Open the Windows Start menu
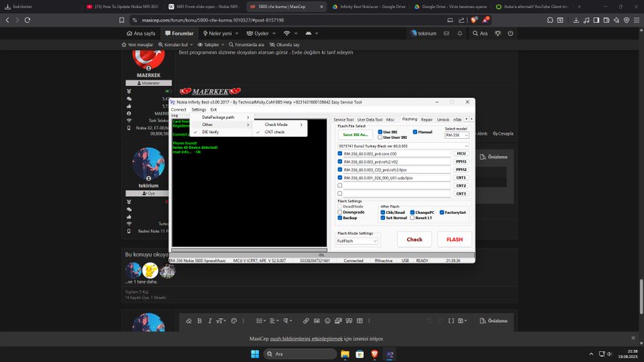This screenshot has width=644, height=362. tap(255, 354)
